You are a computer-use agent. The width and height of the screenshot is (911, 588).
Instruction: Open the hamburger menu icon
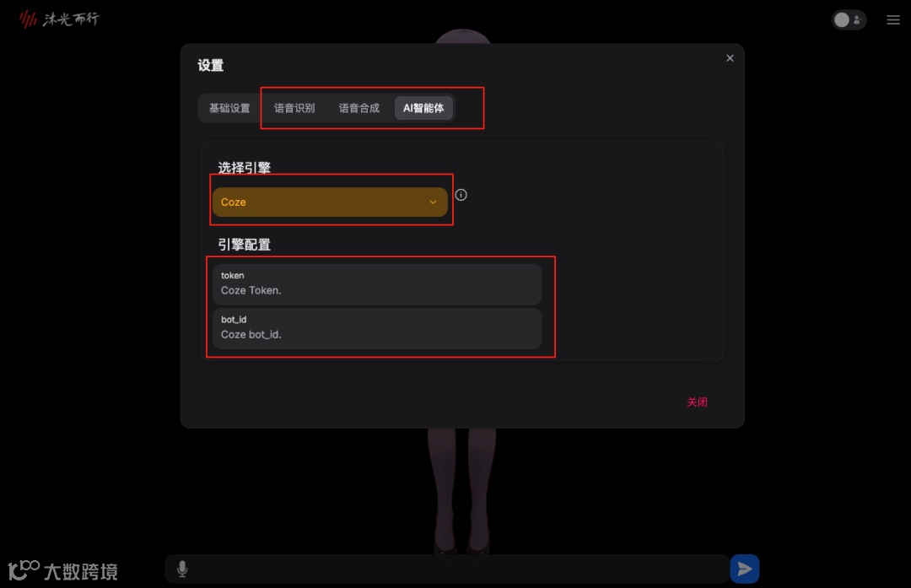(893, 20)
